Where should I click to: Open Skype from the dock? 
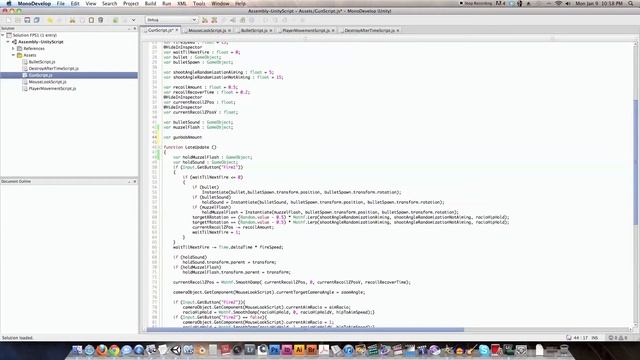pos(484,350)
